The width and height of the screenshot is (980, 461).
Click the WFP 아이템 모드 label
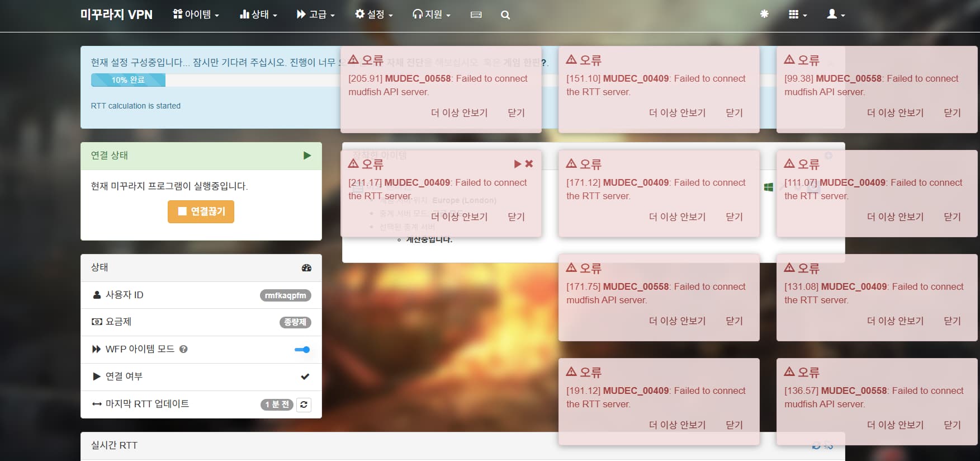(x=140, y=349)
